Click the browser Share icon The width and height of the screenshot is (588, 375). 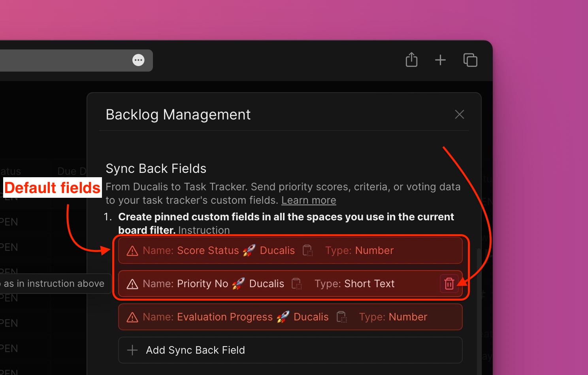[411, 59]
